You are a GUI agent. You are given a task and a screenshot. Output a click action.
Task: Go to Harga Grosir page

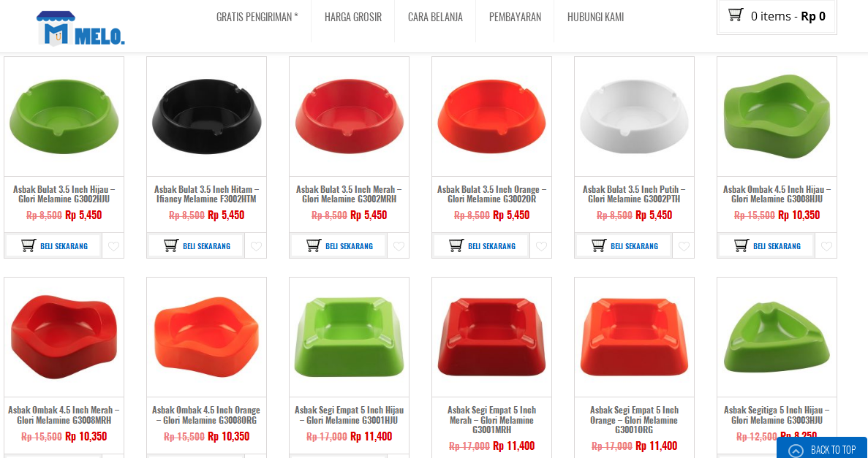[x=353, y=17]
